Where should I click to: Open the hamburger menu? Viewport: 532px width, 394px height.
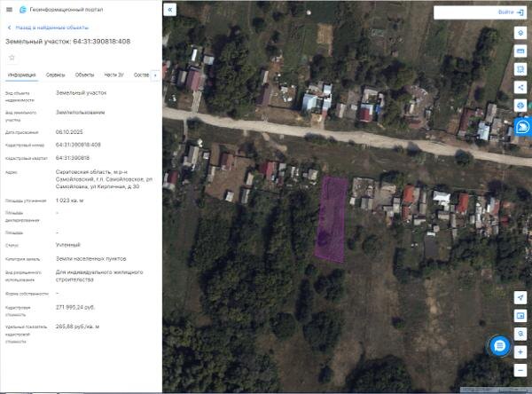[x=9, y=10]
